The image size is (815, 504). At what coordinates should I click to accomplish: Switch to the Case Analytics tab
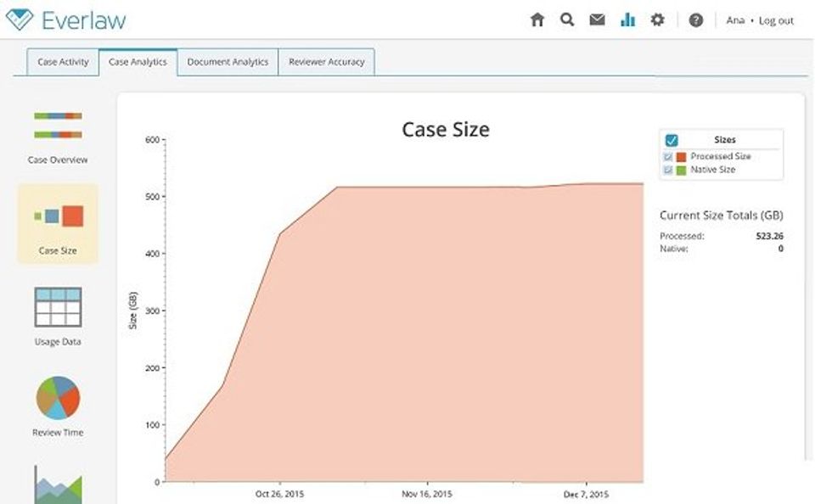(x=138, y=62)
